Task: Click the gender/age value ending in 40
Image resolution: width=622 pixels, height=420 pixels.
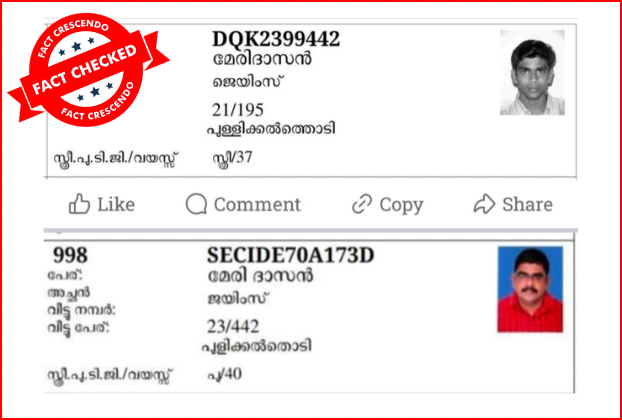Action: click(x=225, y=374)
